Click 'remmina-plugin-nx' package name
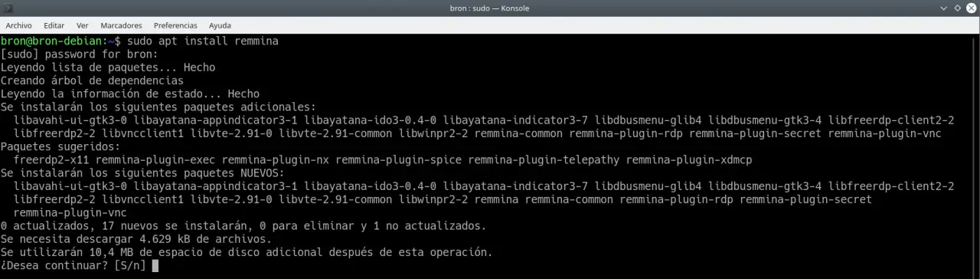The width and height of the screenshot is (980, 279). pos(276,159)
